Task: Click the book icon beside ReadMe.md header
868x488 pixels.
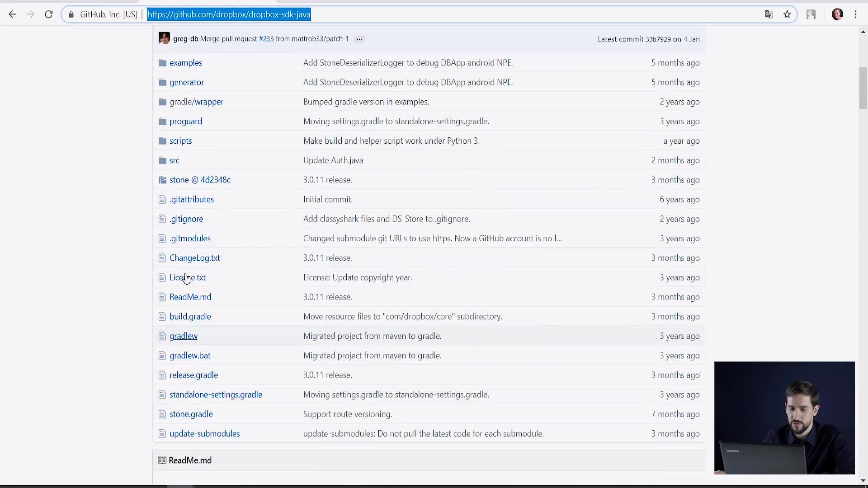Action: 162,460
